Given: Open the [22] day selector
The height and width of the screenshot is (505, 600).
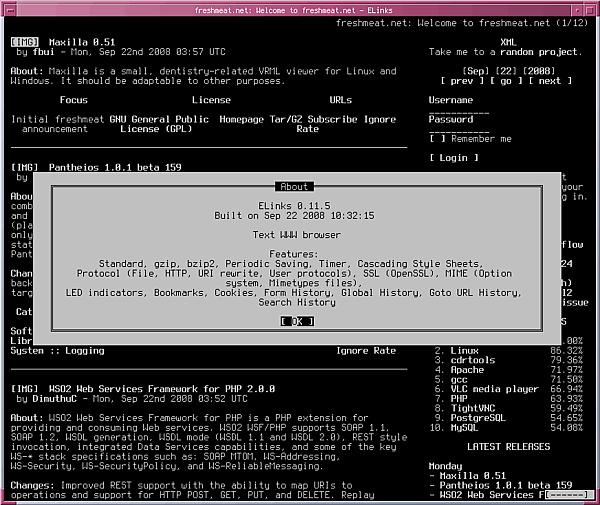Looking at the screenshot, I should point(506,71).
